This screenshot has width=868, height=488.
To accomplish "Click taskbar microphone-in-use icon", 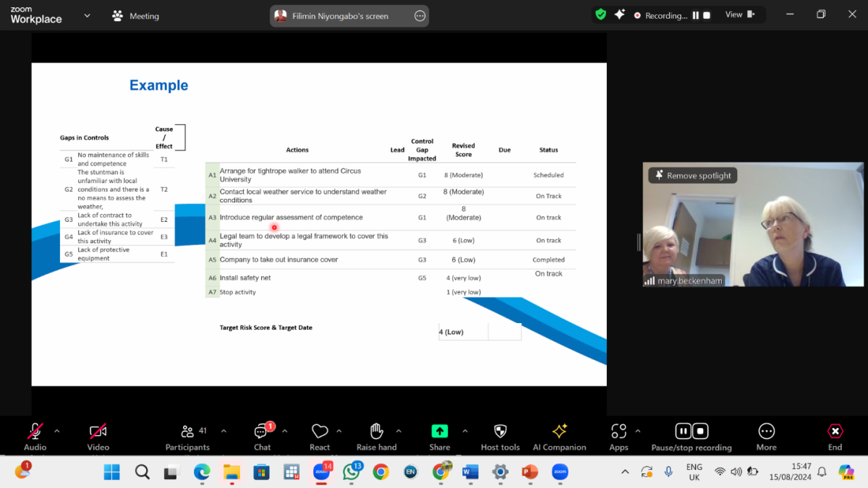I will click(668, 472).
